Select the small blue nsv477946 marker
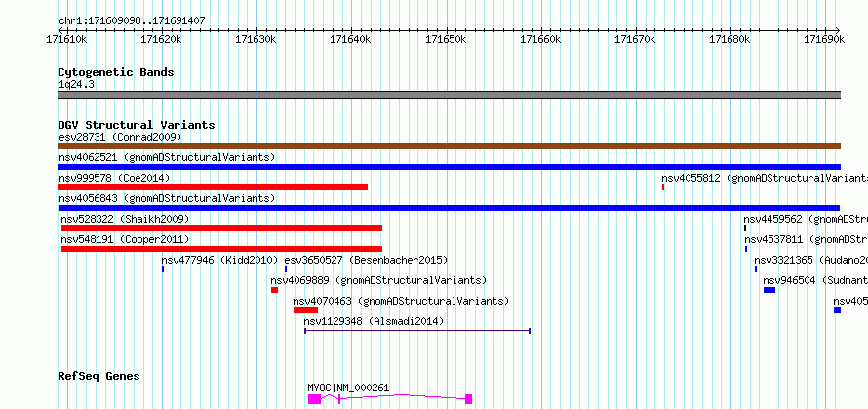The image size is (868, 409). (163, 269)
